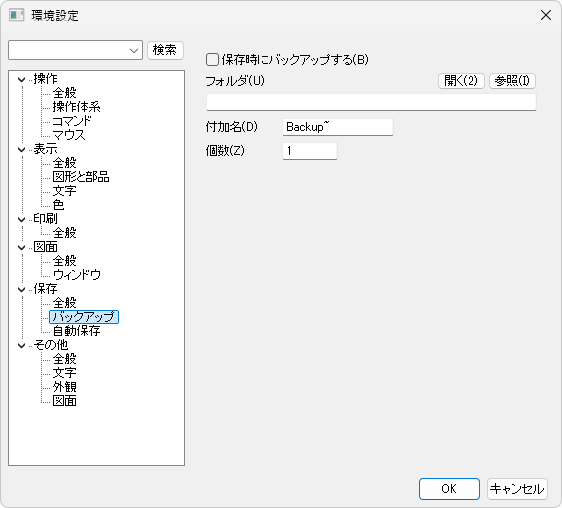The height and width of the screenshot is (508, 562).
Task: Collapse the 操作 tree node
Action: click(22, 79)
